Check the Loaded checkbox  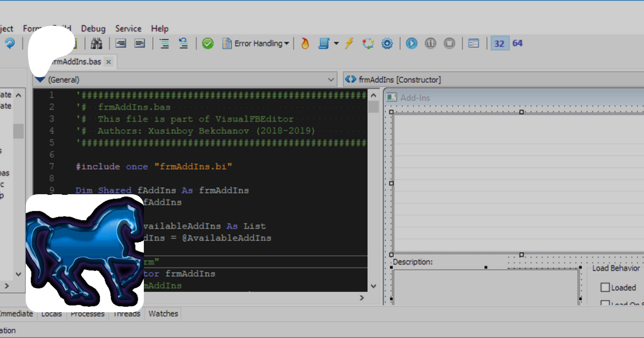pyautogui.click(x=605, y=288)
